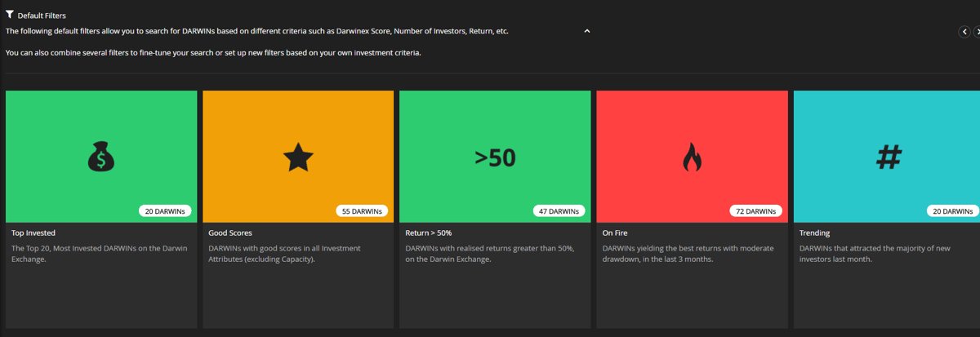This screenshot has height=337, width=980.
Task: Click the hash icon for Trending
Action: tap(889, 157)
